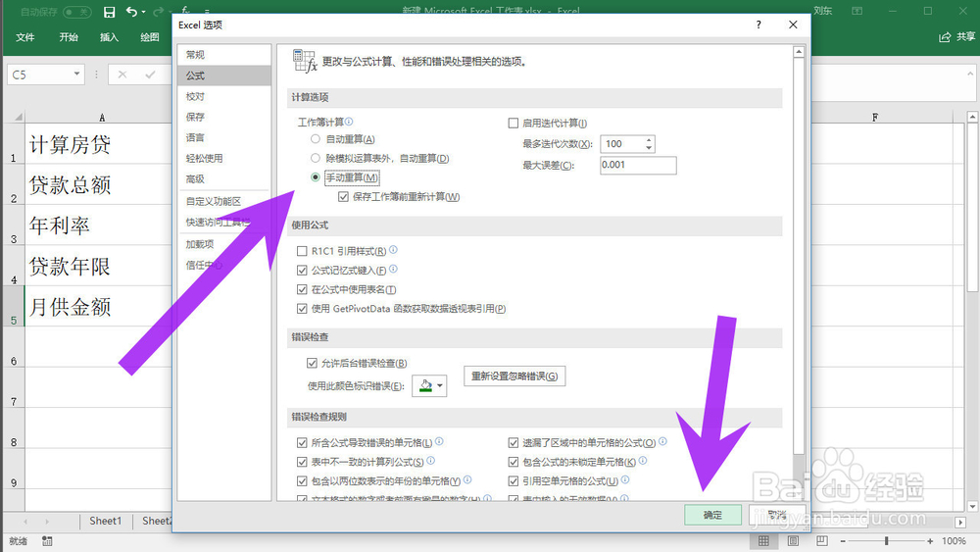980x552 pixels.
Task: Choose 自动重算 radio button
Action: 316,139
